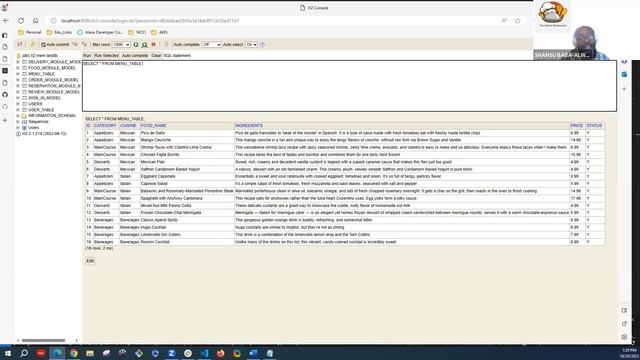
Task: Open the Auto select dropdown
Action: click(251, 44)
